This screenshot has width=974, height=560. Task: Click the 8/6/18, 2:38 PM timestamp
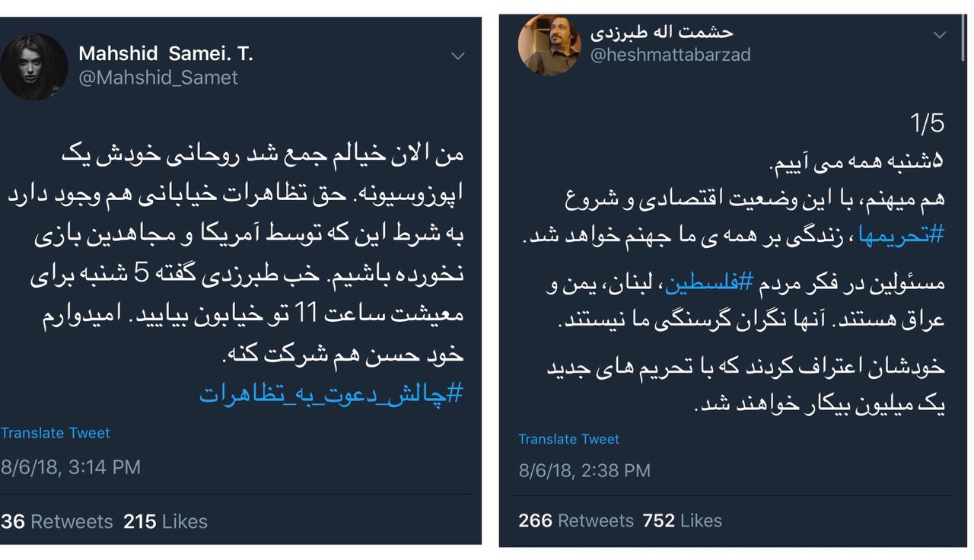coord(584,470)
